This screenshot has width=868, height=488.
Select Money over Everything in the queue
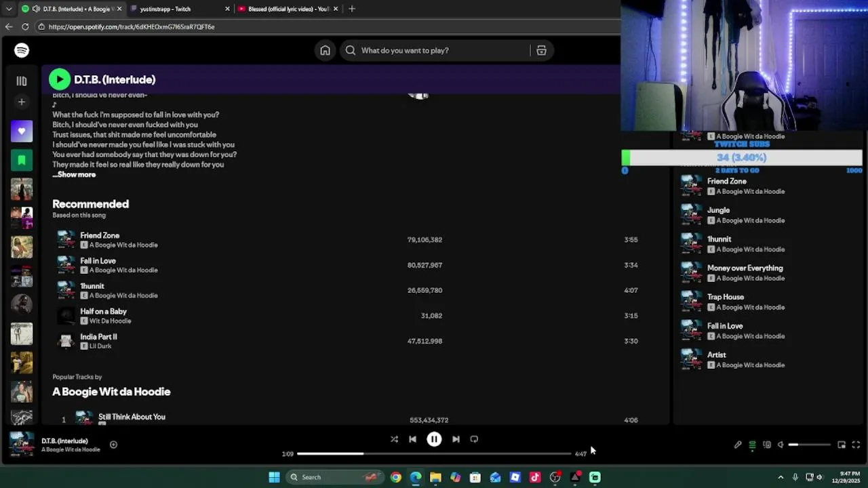tap(745, 268)
